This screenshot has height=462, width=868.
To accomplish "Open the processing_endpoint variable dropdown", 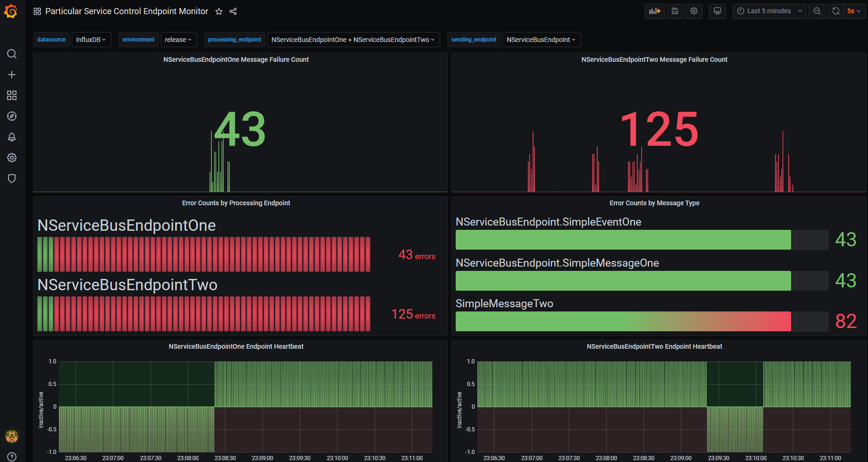I will coord(353,40).
